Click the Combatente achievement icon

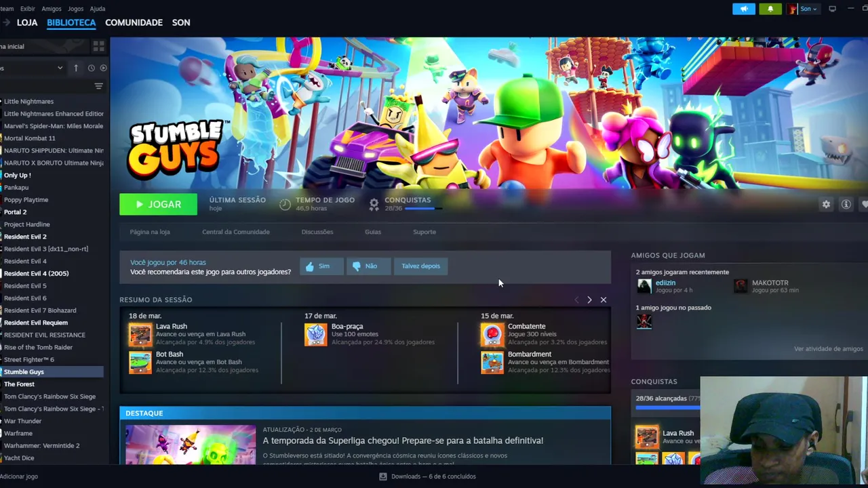click(x=492, y=334)
